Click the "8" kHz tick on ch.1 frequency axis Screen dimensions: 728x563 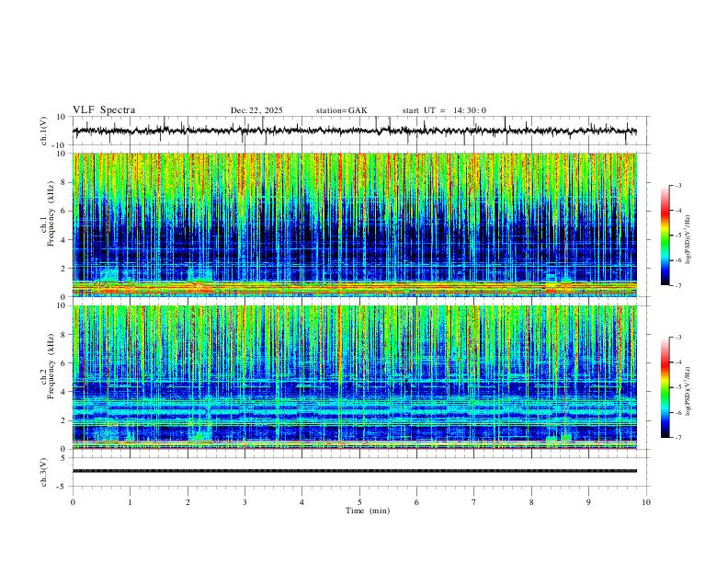click(65, 182)
